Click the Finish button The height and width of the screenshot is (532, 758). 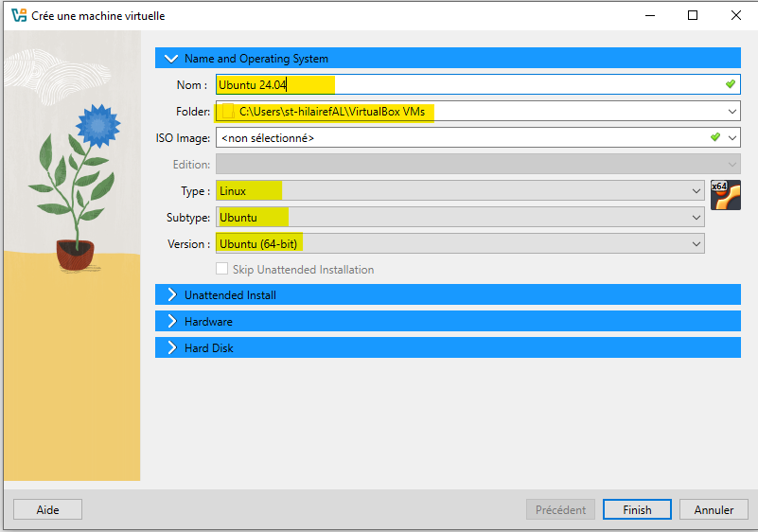pos(637,510)
